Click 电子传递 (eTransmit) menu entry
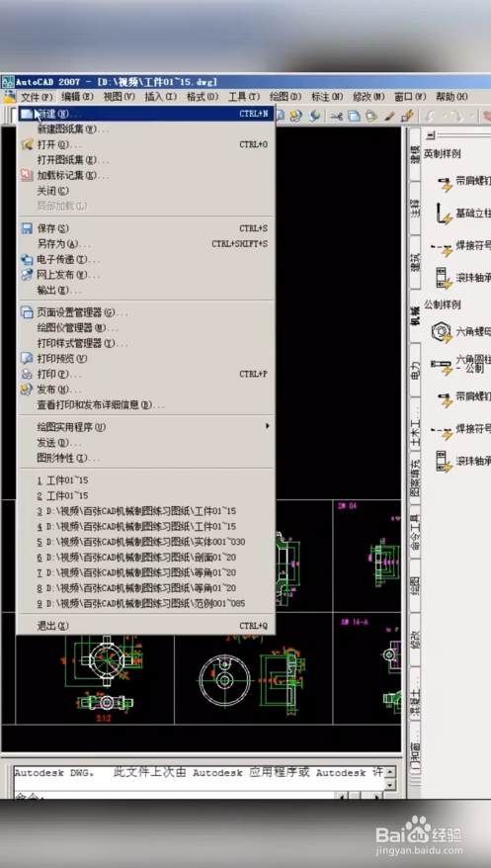Viewport: 491px width, 868px height. tap(146, 259)
